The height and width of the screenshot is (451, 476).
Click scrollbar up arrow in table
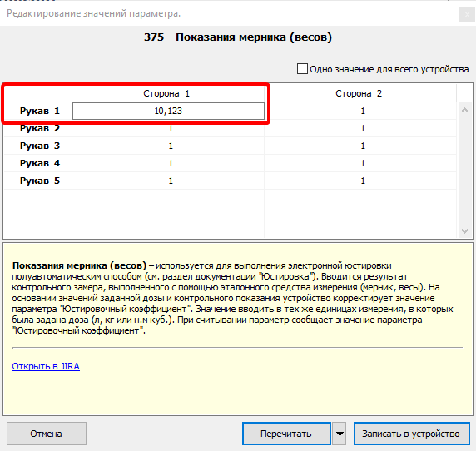(x=464, y=110)
